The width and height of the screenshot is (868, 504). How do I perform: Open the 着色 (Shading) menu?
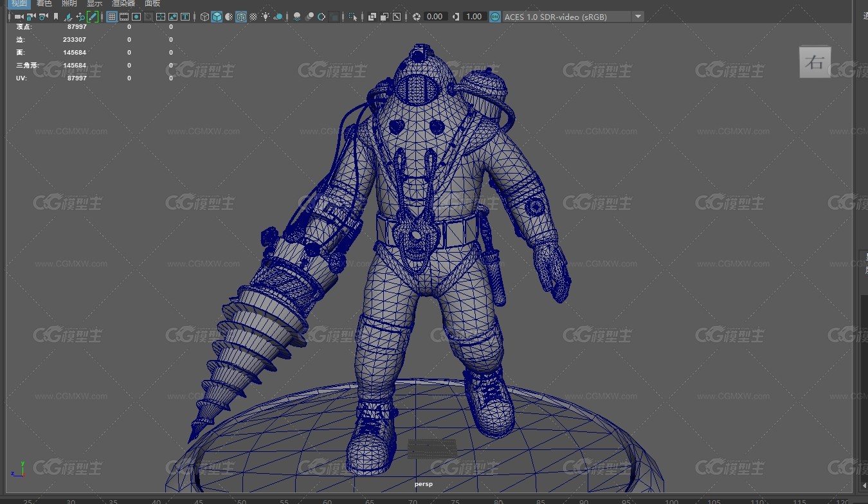(x=44, y=3)
